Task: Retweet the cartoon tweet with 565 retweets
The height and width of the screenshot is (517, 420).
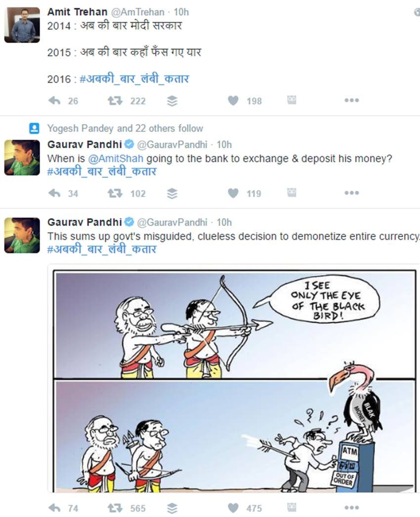Action: (x=115, y=508)
